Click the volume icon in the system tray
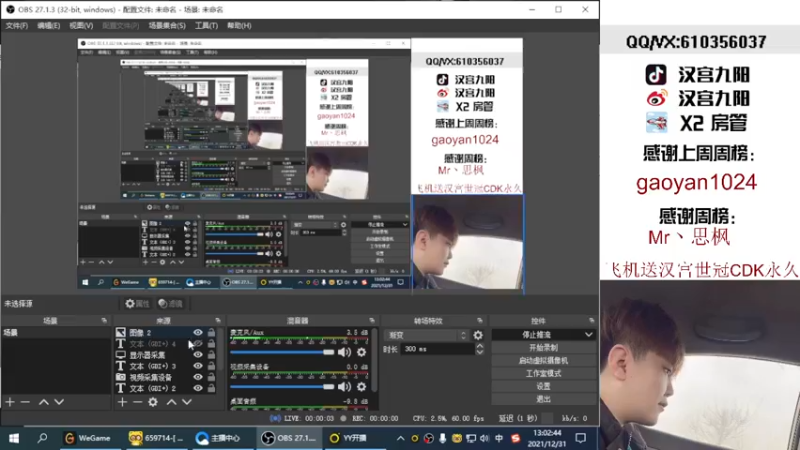This screenshot has height=450, width=800. coord(484,438)
